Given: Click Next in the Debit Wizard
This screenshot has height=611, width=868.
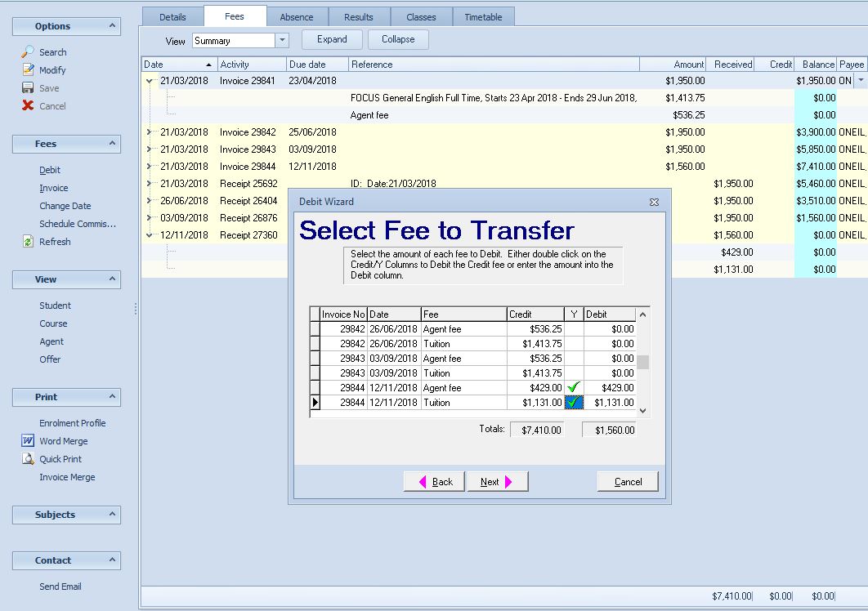Looking at the screenshot, I should point(497,481).
